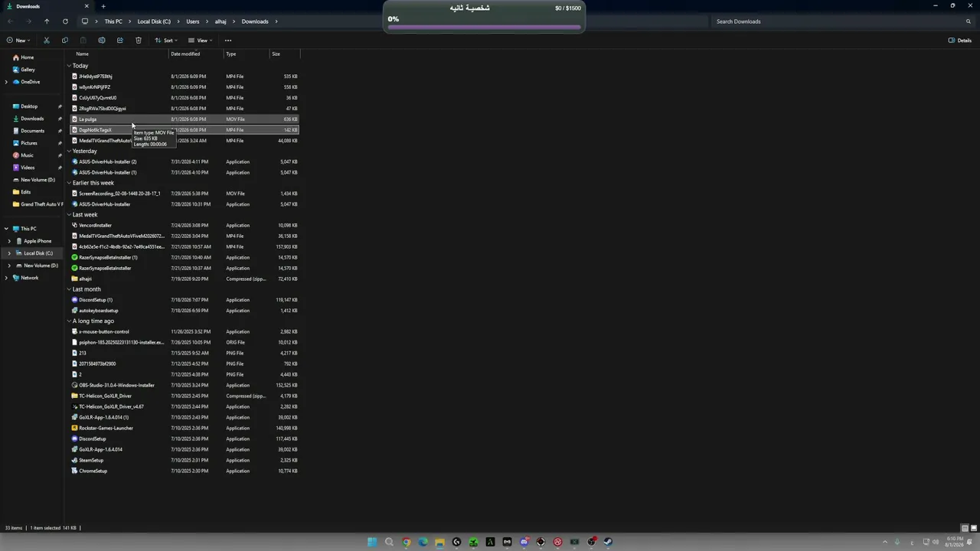Viewport: 980px width, 551px height.
Task: Expand OneDrive in navigation pane
Action: (6, 82)
